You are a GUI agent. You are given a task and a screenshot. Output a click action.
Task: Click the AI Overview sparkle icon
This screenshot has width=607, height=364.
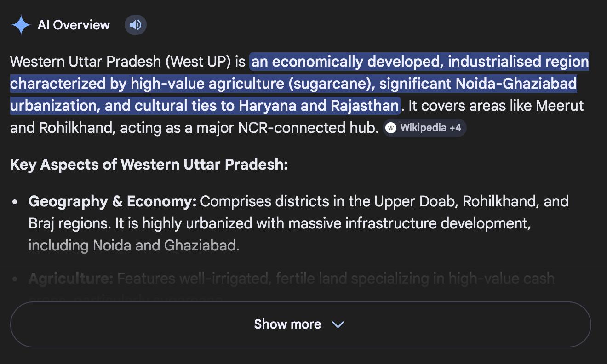coord(21,25)
